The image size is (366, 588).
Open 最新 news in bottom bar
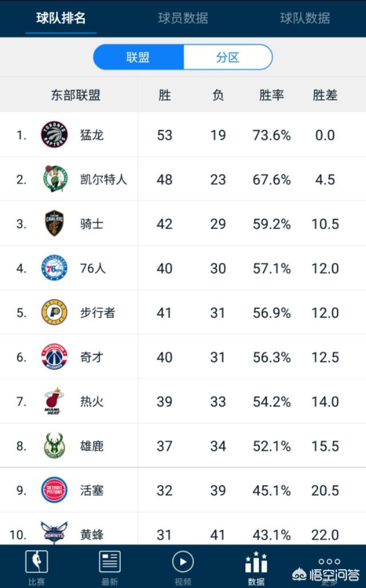pos(109,567)
